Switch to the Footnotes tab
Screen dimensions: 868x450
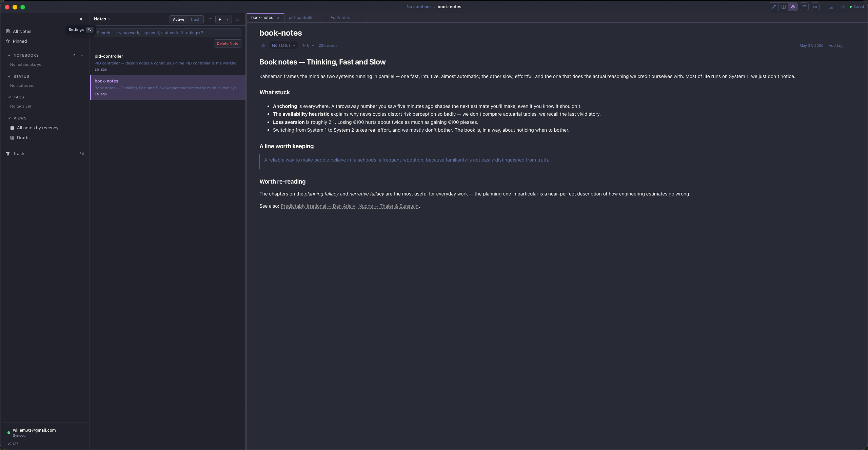340,18
